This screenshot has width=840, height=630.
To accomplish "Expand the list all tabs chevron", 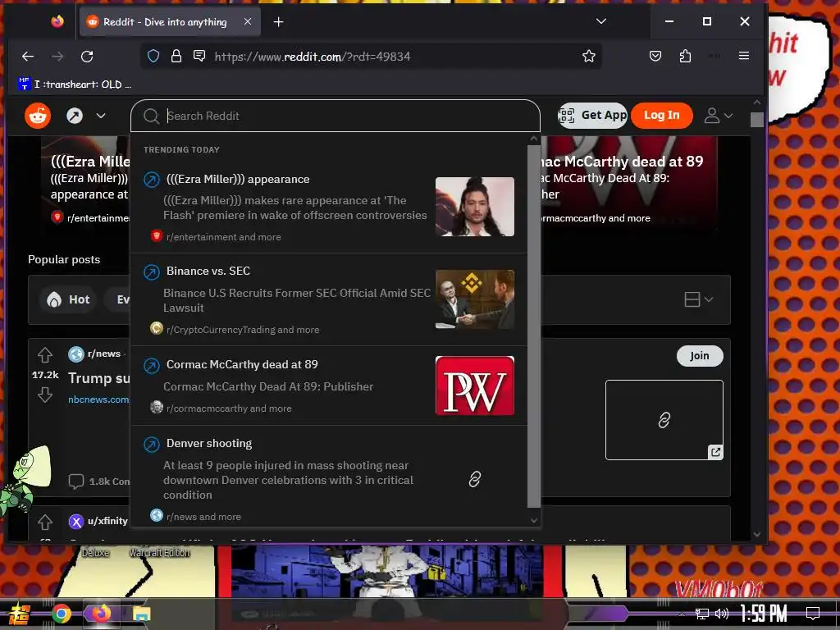I will point(601,21).
